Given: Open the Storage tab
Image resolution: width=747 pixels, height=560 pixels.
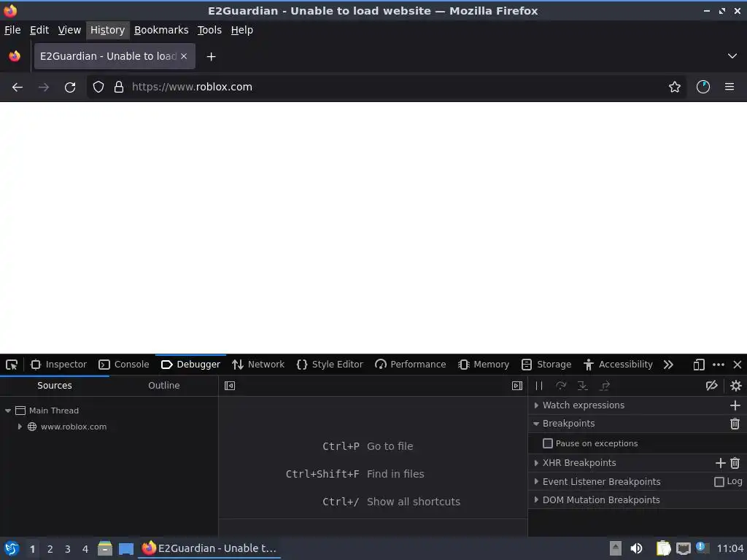Looking at the screenshot, I should [546, 365].
